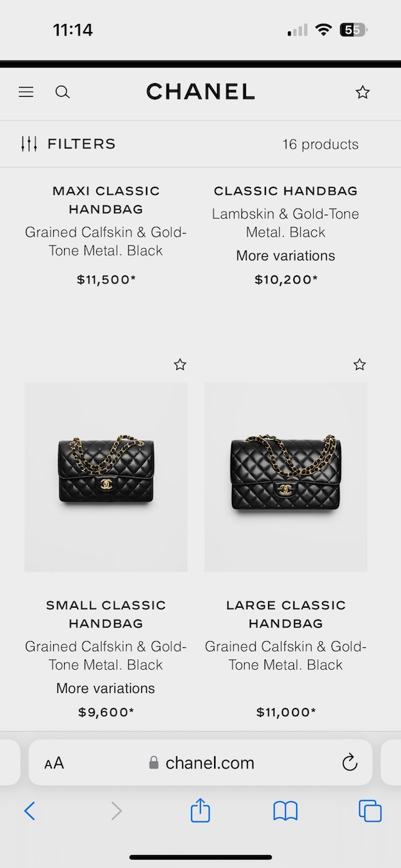
Task: Go to CHANEL logo homepage
Action: pyautogui.click(x=200, y=91)
